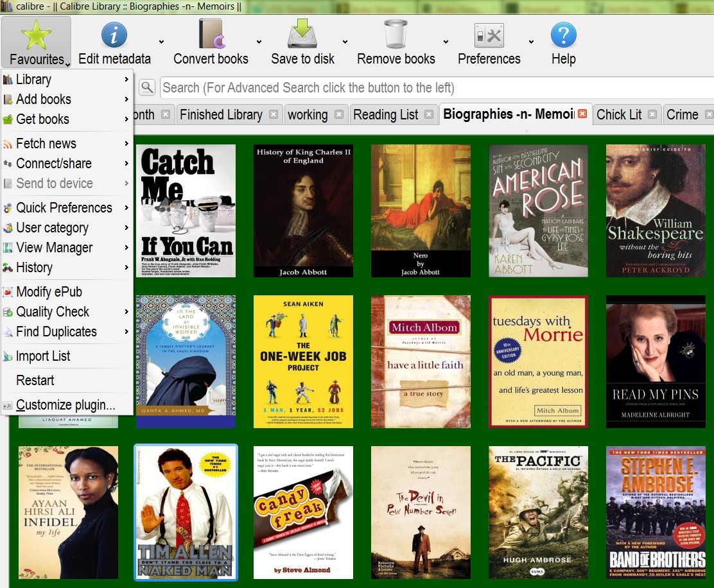Close the Finished Library tab
Screen dimensions: 714x588
274,114
